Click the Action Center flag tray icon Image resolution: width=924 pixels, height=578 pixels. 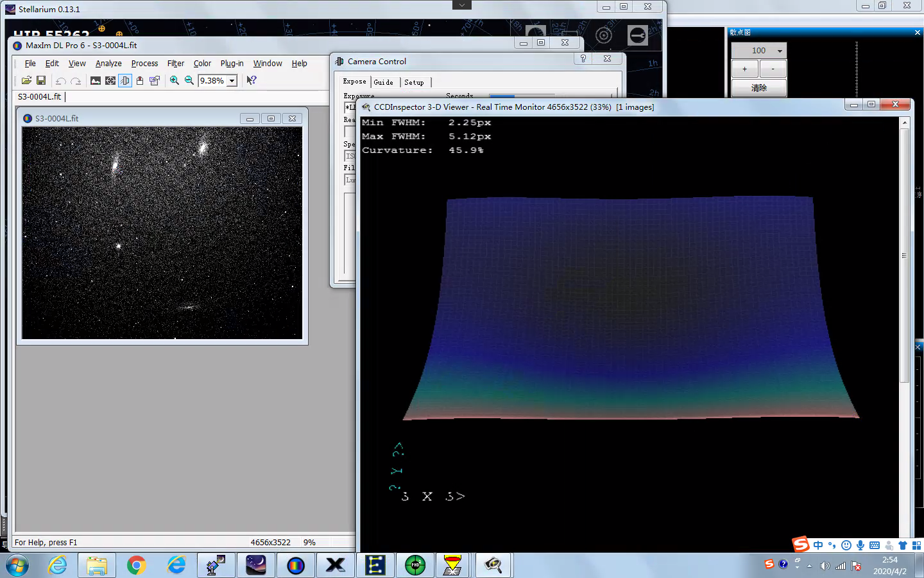pyautogui.click(x=856, y=566)
